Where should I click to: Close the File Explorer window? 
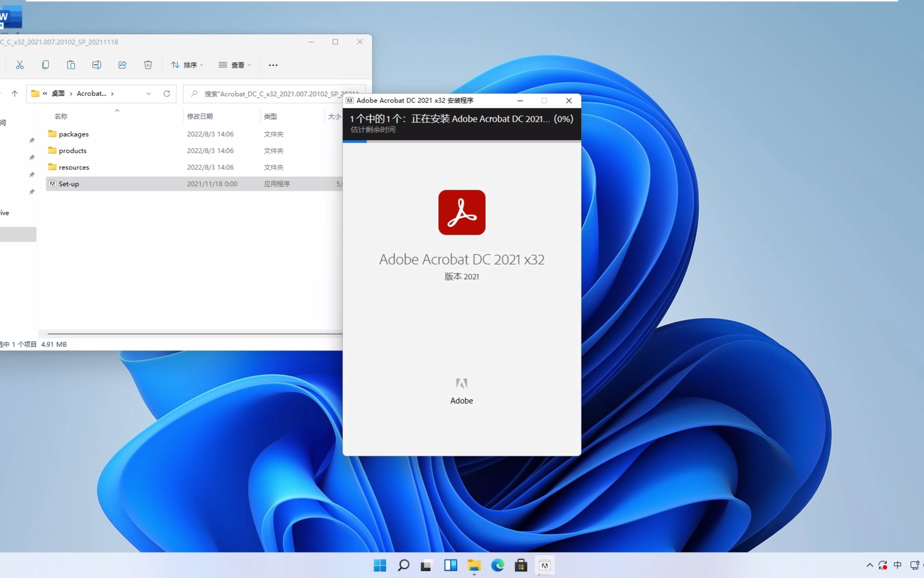coord(360,42)
